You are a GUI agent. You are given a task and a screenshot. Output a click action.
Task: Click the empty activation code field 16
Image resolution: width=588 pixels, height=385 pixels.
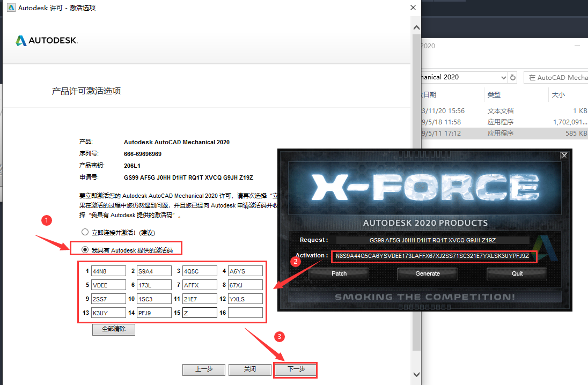tap(245, 313)
